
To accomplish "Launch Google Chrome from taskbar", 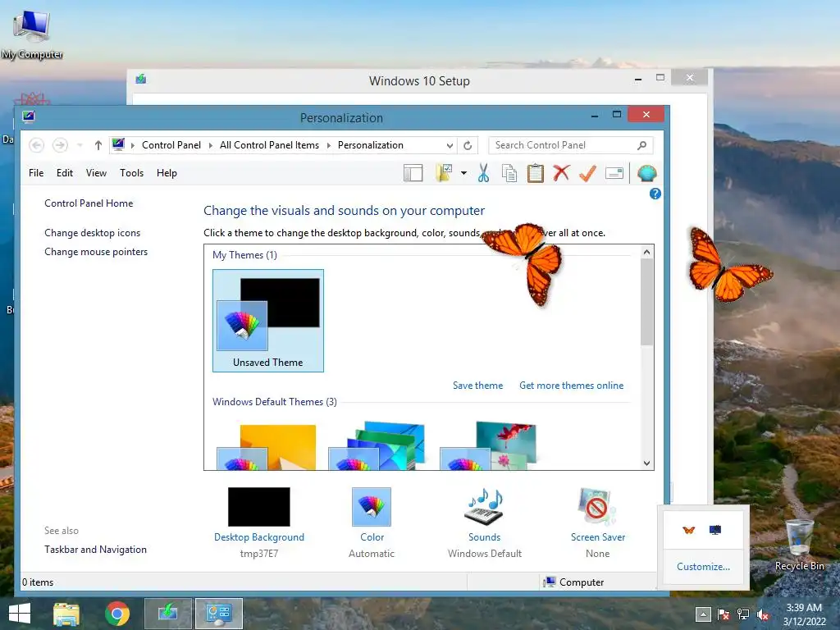I will coord(117,614).
